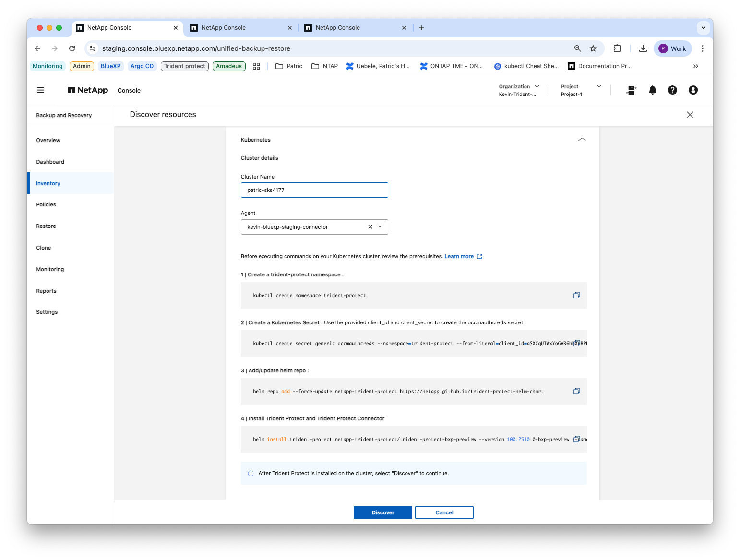Expand the Project selector
The image size is (740, 560).
click(581, 90)
